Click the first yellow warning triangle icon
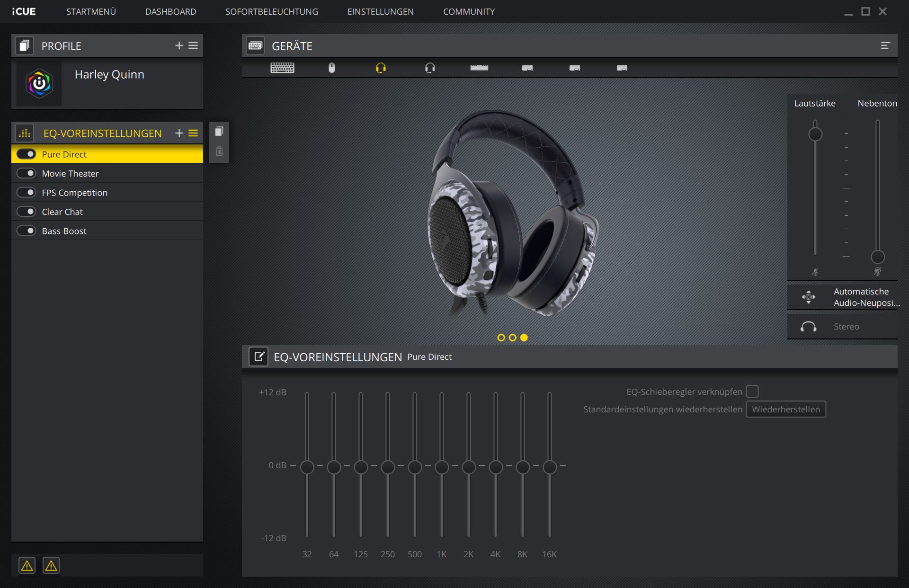 pos(27,565)
